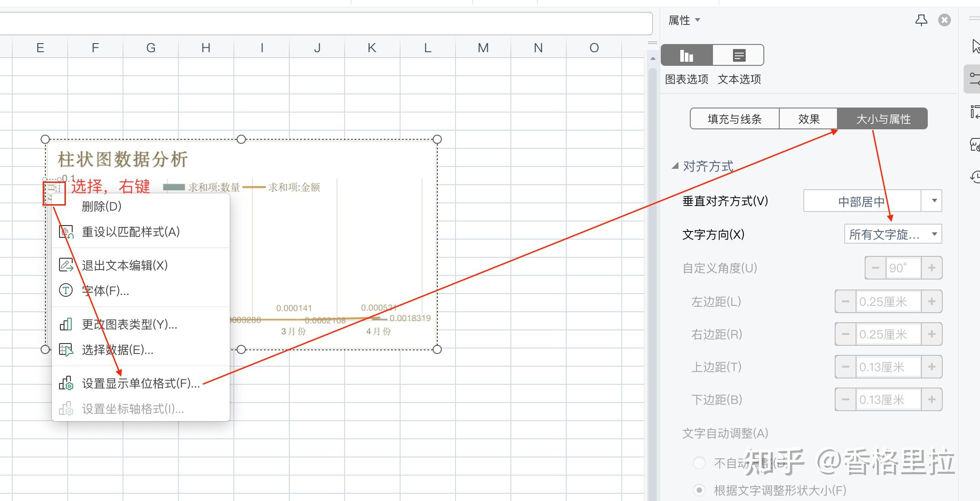Increase 上边距 value

click(x=932, y=367)
